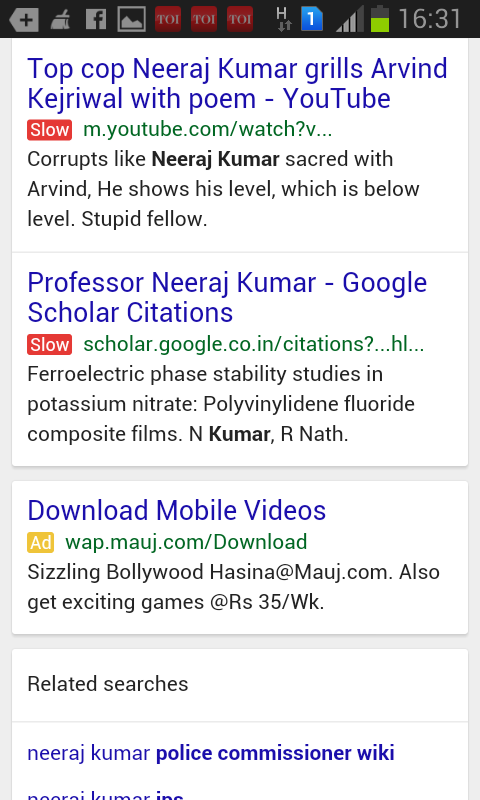480x800 pixels.
Task: Tap the blue SIM 1 indicator icon
Action: tap(312, 19)
